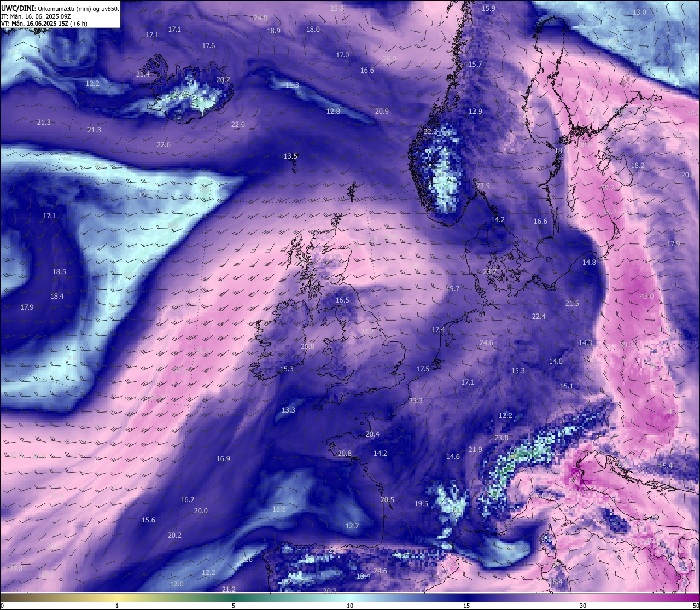Click the 17.4 value on the map
The image size is (700, 610).
click(x=438, y=329)
